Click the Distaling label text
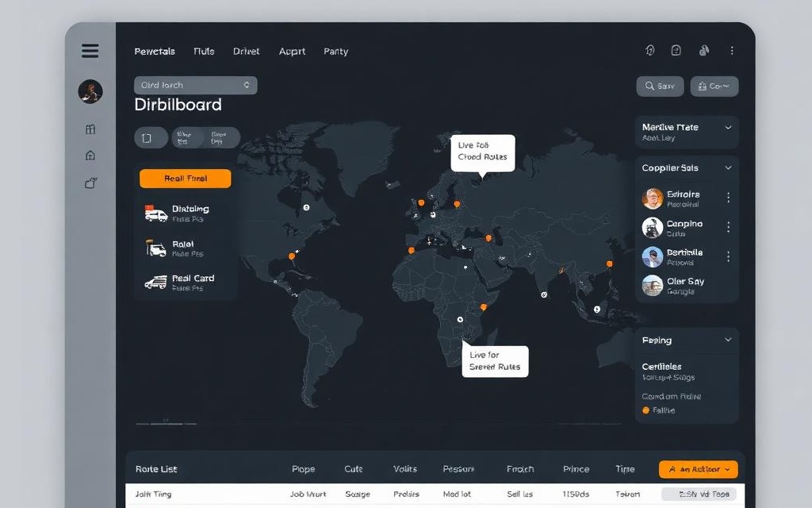 point(190,209)
